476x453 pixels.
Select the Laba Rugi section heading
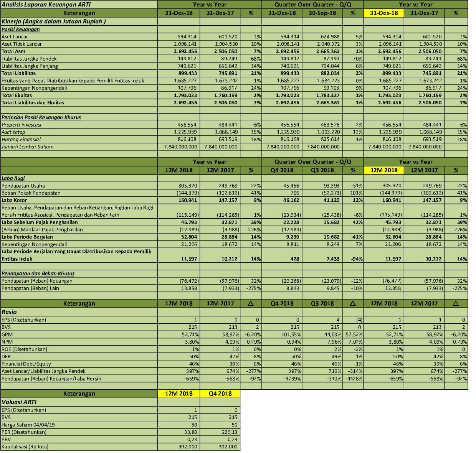click(12, 178)
